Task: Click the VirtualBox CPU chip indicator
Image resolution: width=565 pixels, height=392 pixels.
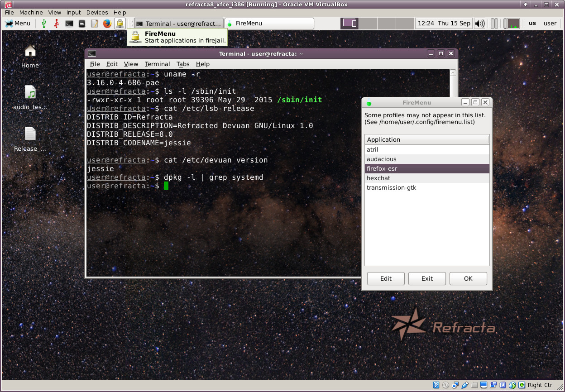Action: click(x=503, y=385)
